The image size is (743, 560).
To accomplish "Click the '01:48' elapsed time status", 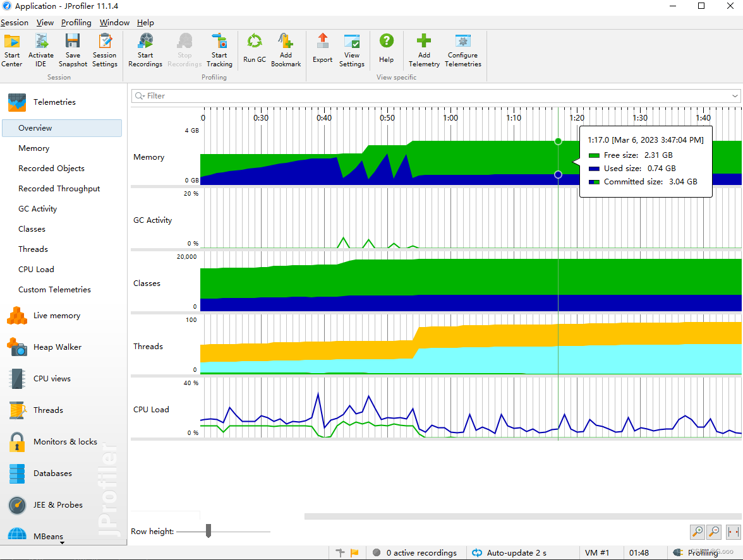I will click(x=639, y=553).
